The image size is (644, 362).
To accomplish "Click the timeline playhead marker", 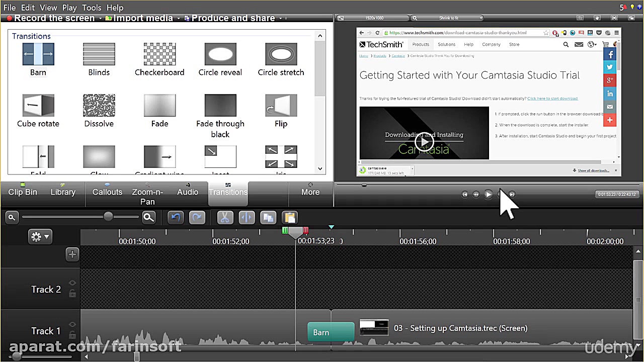I will coord(295,232).
